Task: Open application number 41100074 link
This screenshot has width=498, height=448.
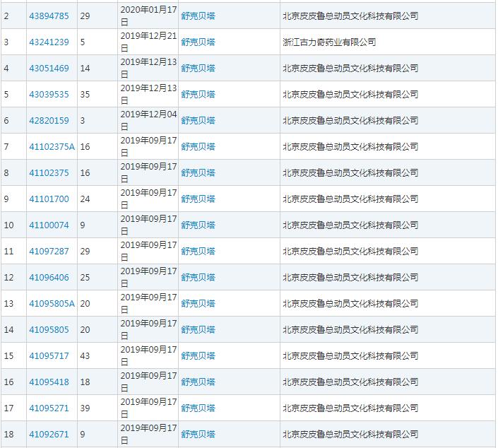Action: click(49, 225)
